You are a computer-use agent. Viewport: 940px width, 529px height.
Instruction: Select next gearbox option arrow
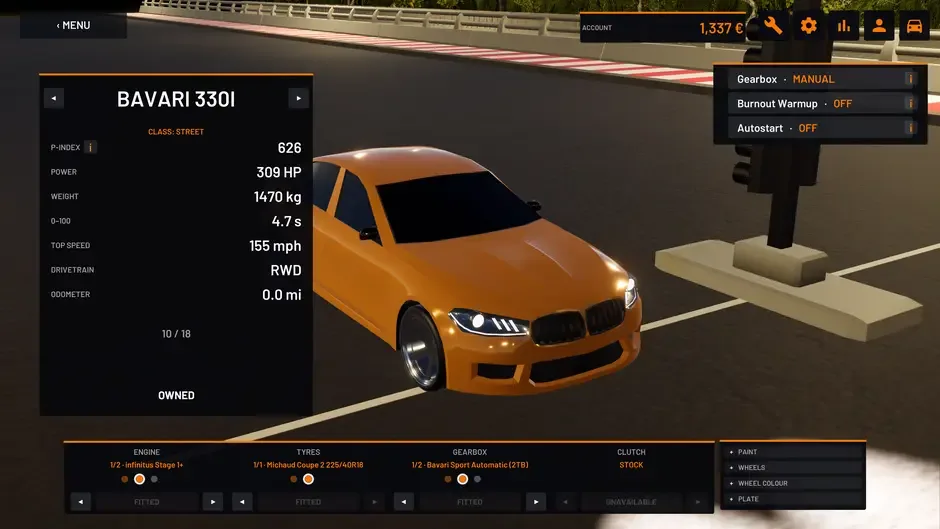[536, 502]
